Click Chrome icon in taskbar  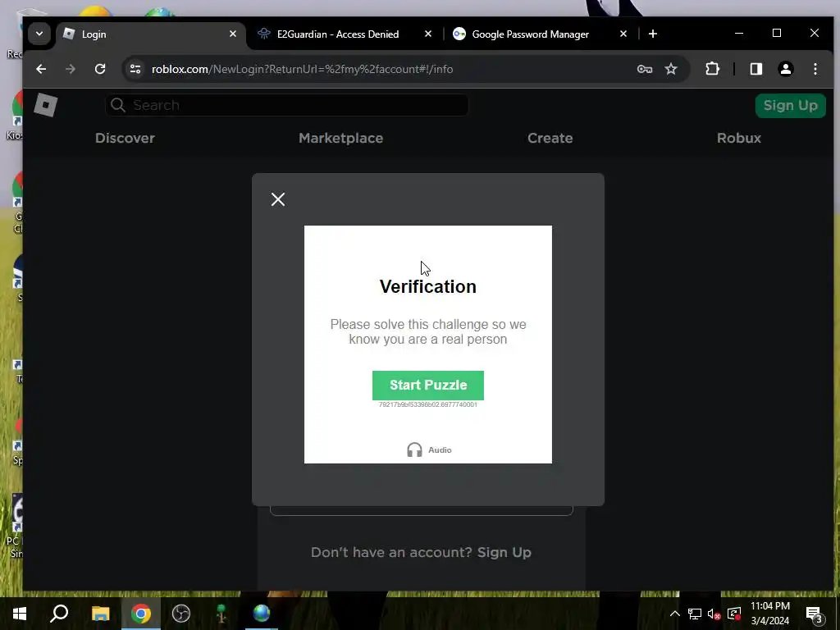pyautogui.click(x=141, y=614)
